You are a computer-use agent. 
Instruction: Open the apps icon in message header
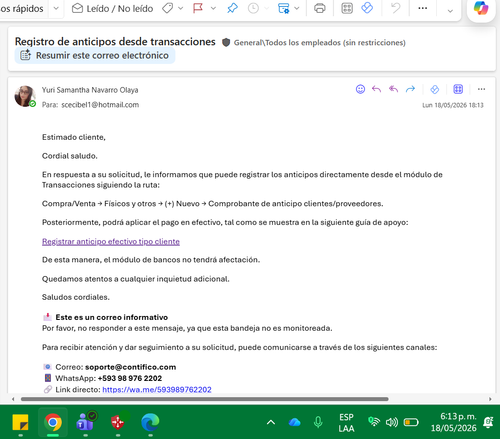458,89
